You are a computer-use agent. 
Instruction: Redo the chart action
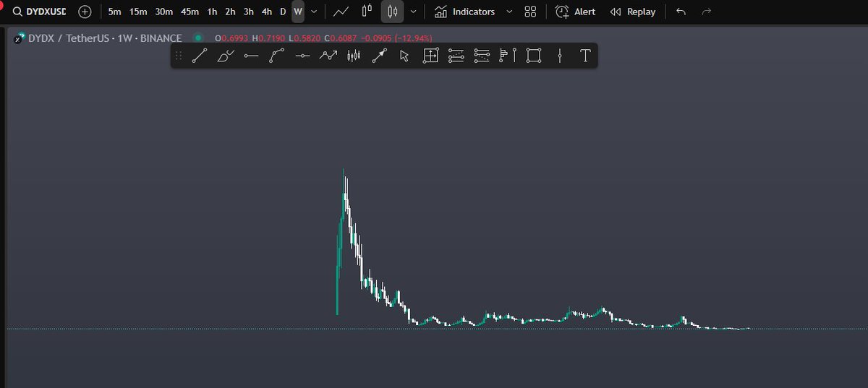(x=707, y=12)
